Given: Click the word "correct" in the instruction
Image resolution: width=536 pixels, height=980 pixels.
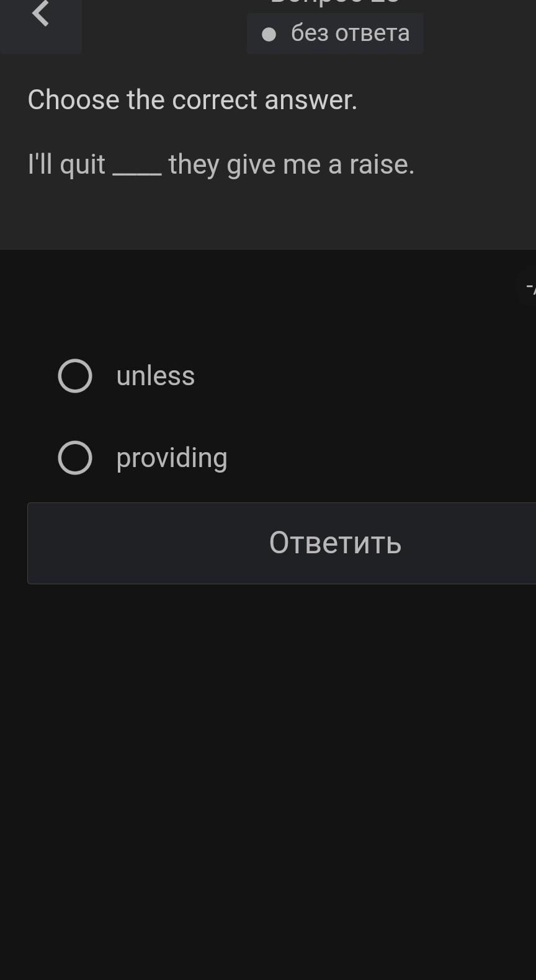Looking at the screenshot, I should pyautogui.click(x=214, y=100).
